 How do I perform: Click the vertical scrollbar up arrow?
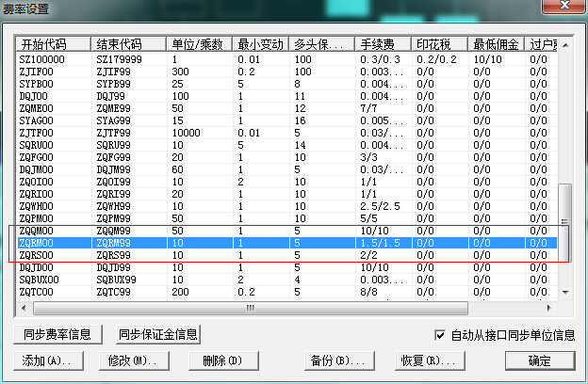[565, 45]
